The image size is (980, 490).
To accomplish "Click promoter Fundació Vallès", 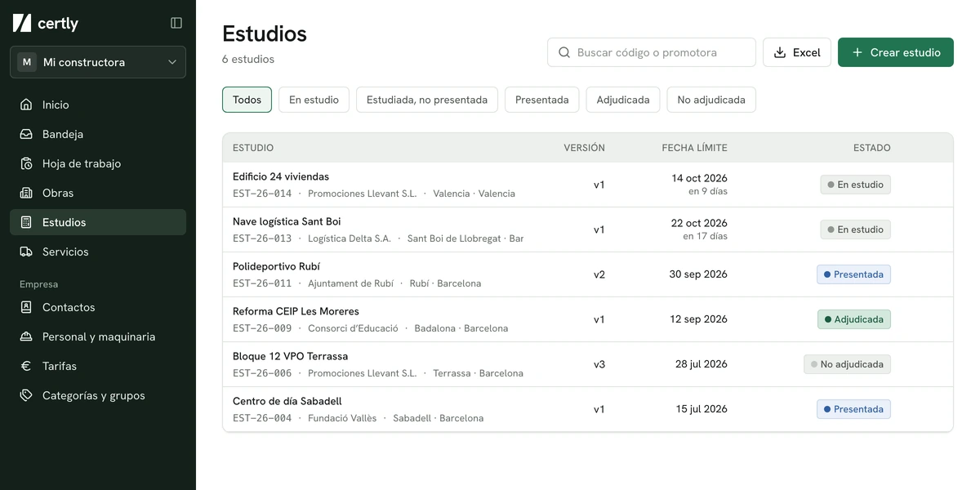I will click(x=342, y=418).
